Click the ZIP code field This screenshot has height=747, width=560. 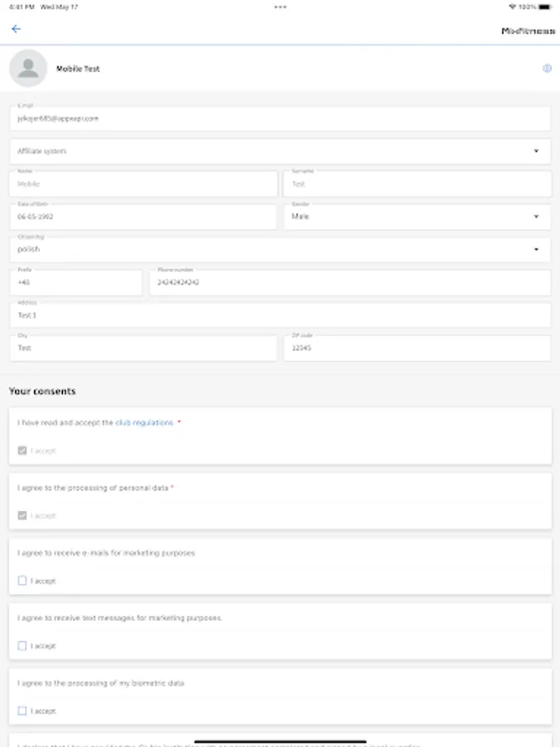pyautogui.click(x=416, y=349)
